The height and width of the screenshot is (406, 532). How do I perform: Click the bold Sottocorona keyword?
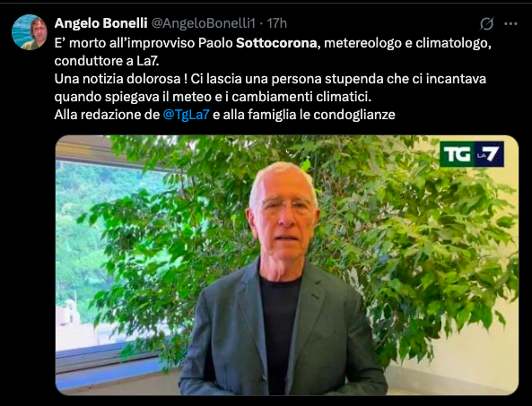pos(276,43)
